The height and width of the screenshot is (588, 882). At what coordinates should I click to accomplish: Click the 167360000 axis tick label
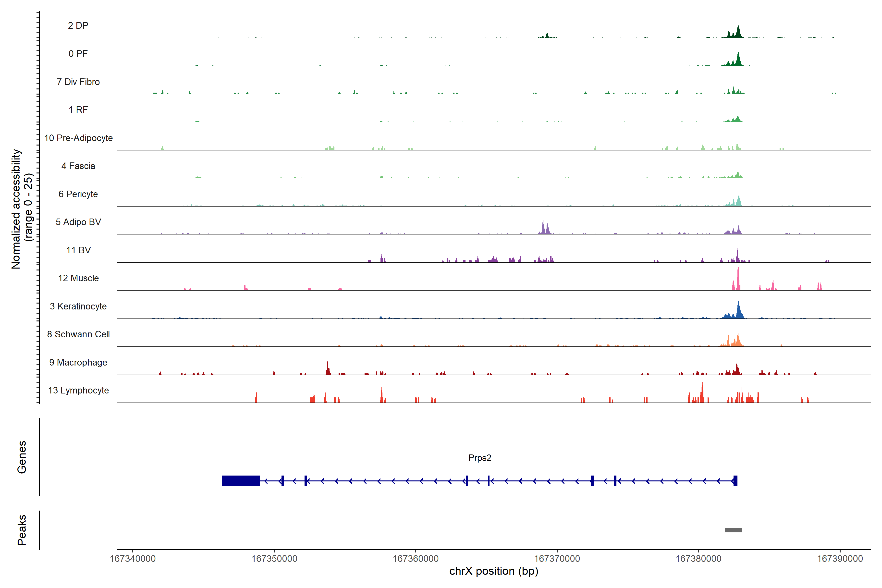(416, 559)
